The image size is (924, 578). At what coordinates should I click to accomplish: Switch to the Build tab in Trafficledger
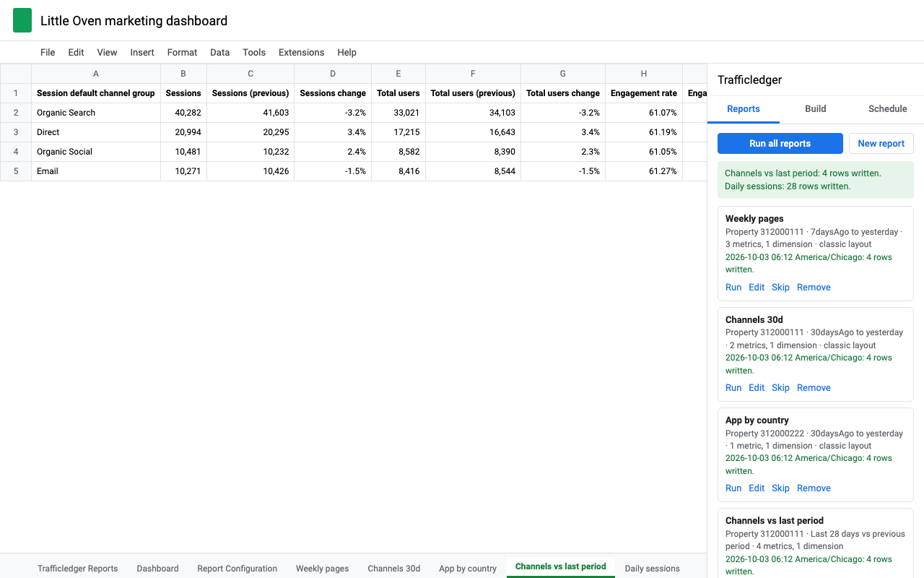[x=816, y=109]
